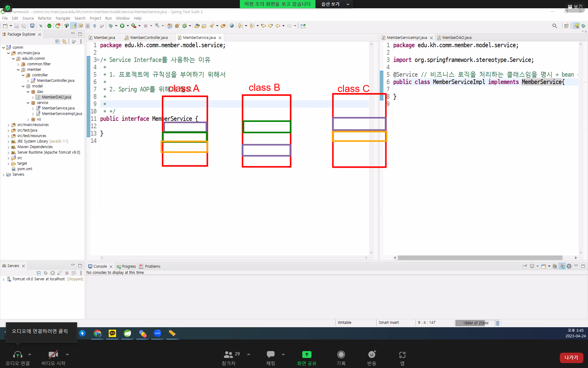588x368 pixels.
Task: Open the New file dropdown arrow
Action: click(x=11, y=26)
